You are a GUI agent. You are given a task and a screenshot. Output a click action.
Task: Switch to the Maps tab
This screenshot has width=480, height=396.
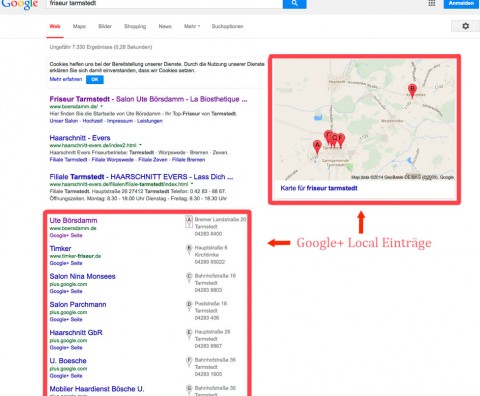tap(79, 26)
